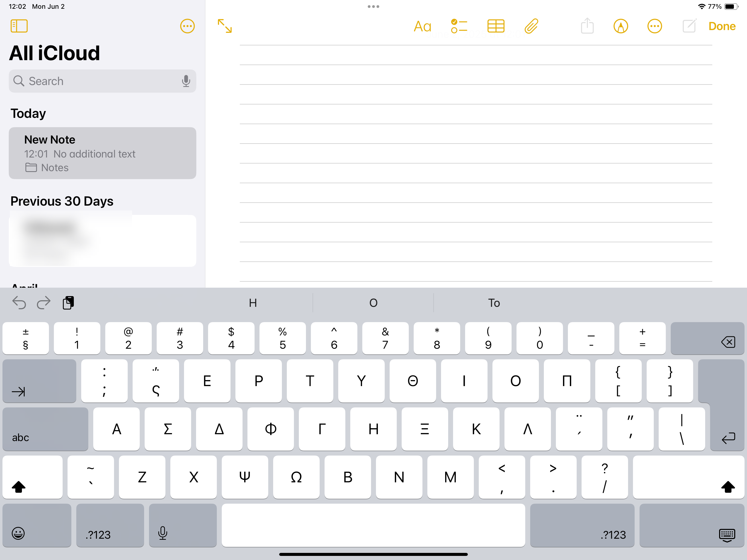Viewport: 747px width, 560px height.
Task: Insert a checklist in note
Action: [x=459, y=26]
